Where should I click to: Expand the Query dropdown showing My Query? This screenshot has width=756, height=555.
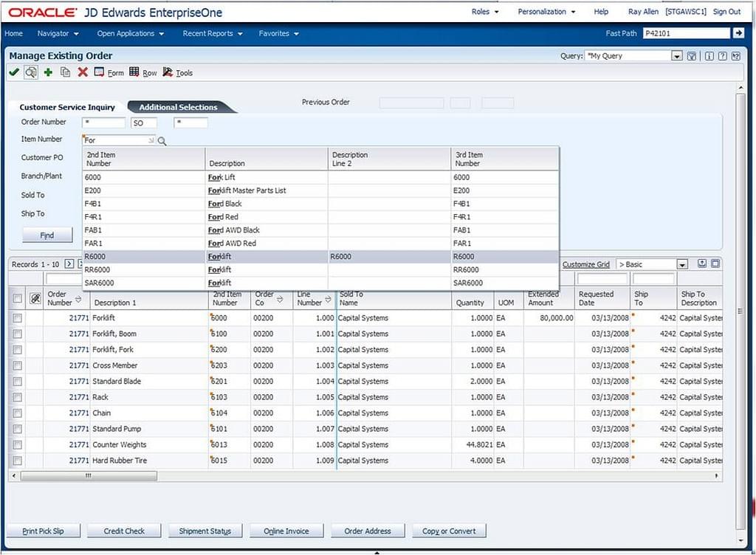point(676,56)
